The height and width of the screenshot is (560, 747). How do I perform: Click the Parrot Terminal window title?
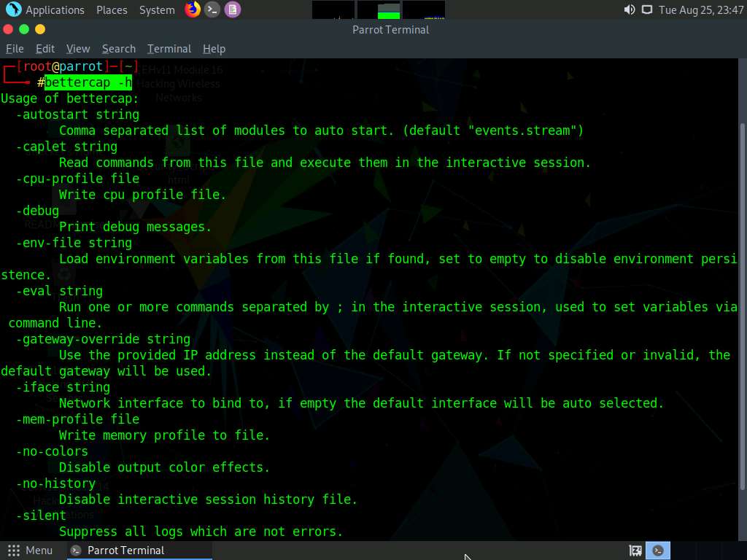[391, 30]
